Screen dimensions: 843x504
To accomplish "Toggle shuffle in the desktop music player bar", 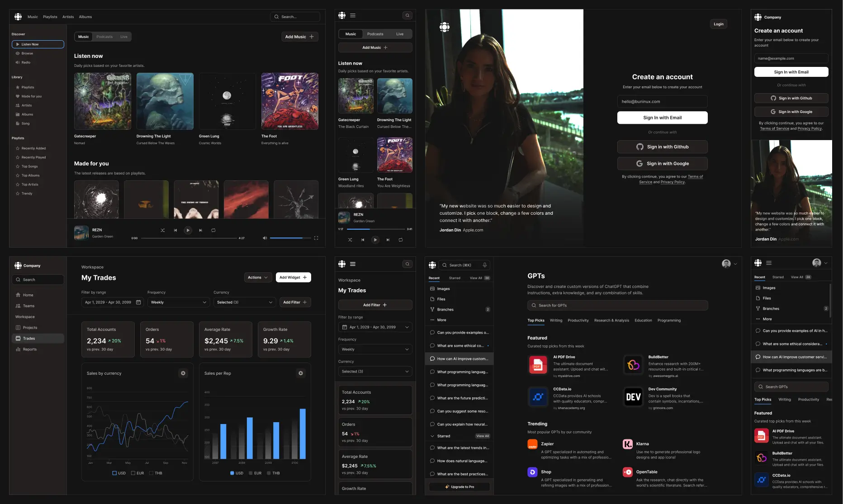I will (x=163, y=231).
